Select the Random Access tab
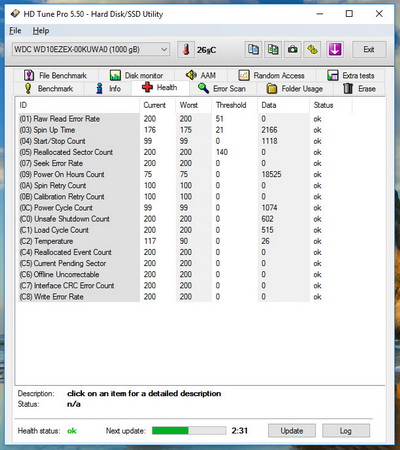Image resolution: width=400 pixels, height=450 pixels. tap(272, 75)
